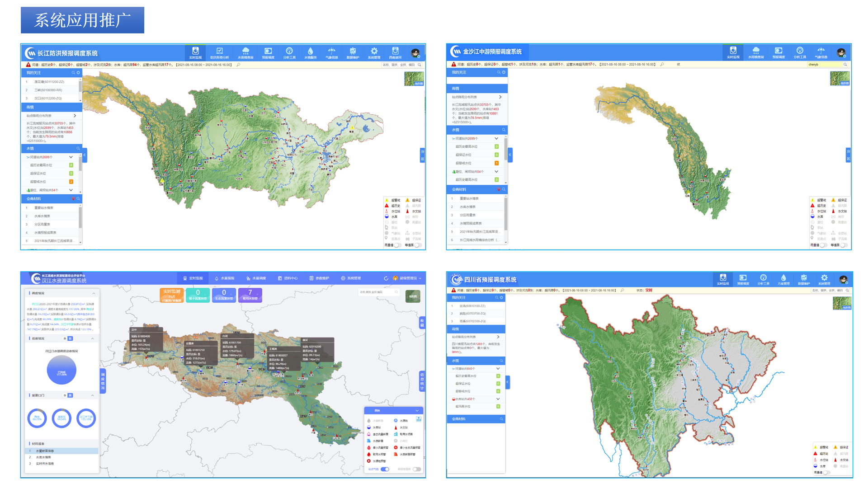The image size is (868, 488).
Task: Click 方案管理 icon in 四川省 system toolbar
Action: [783, 279]
